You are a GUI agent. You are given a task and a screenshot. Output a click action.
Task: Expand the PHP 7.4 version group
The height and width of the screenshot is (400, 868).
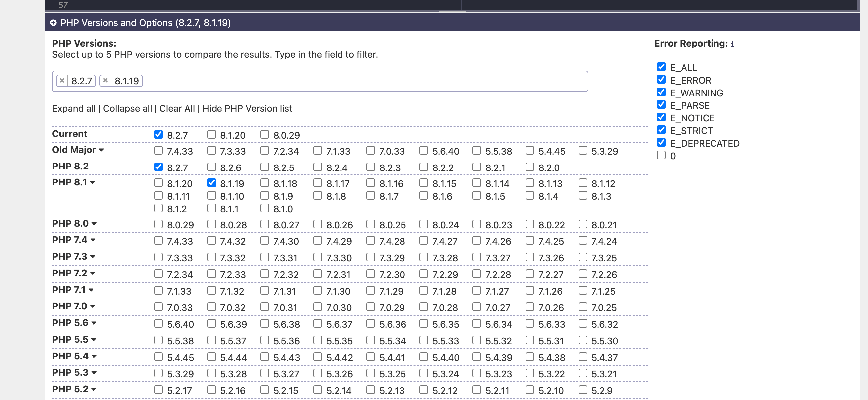93,240
